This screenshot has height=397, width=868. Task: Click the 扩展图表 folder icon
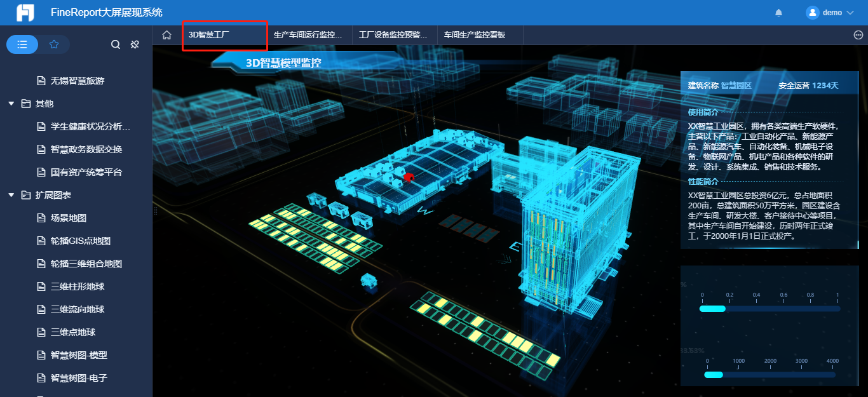[26, 195]
